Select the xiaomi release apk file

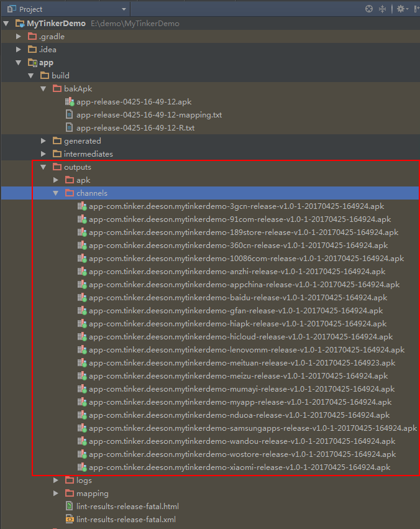(240, 467)
